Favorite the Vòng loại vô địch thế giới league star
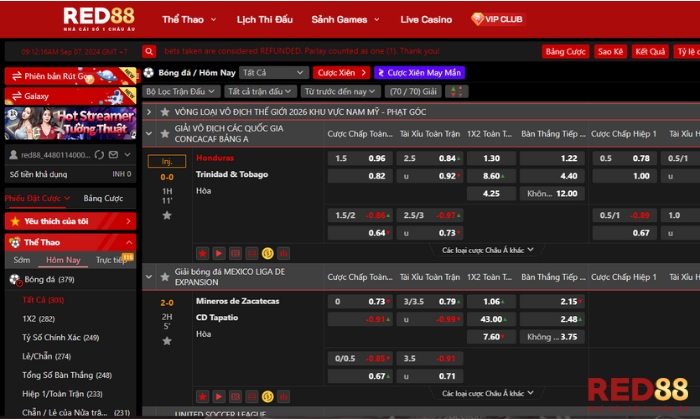The height and width of the screenshot is (420, 700). pyautogui.click(x=165, y=112)
